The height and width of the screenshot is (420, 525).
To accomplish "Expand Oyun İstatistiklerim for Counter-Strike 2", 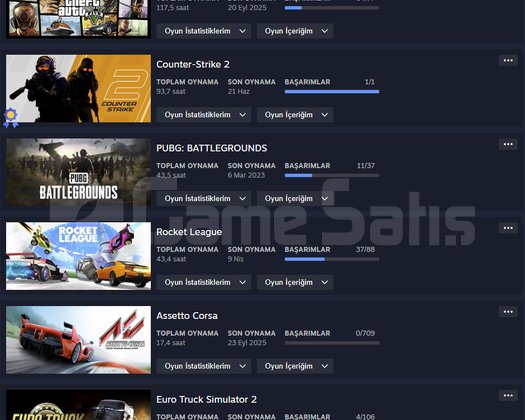I will click(x=204, y=115).
